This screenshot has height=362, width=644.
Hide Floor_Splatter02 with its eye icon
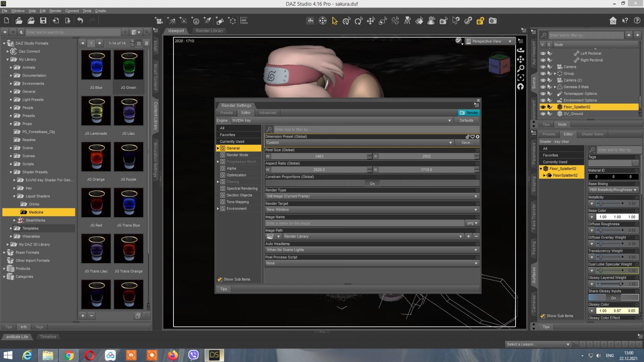point(543,107)
